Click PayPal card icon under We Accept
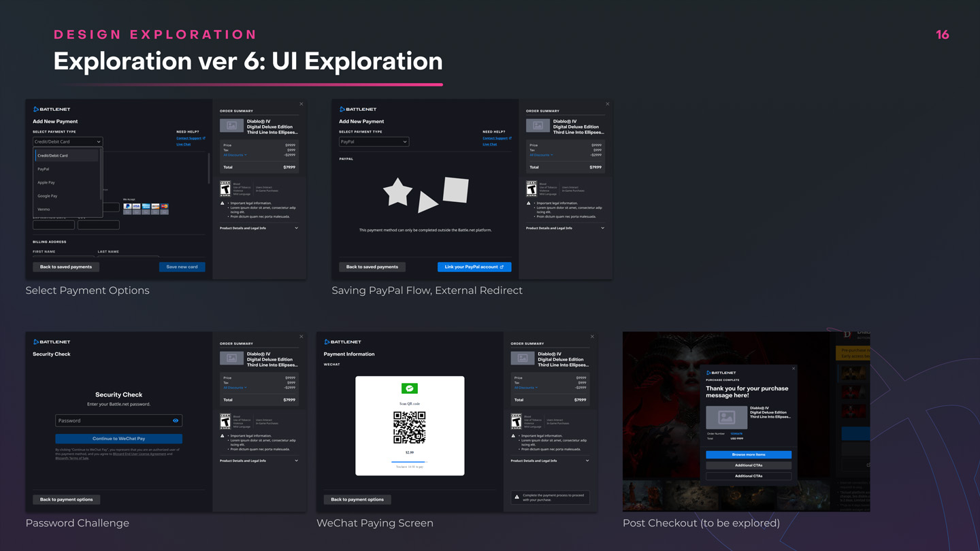Screen dimensions: 980x551 [127, 206]
